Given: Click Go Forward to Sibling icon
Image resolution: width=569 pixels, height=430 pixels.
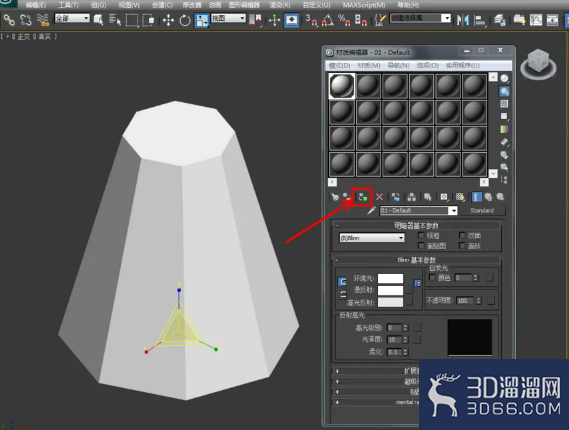Looking at the screenshot, I should click(x=500, y=197).
